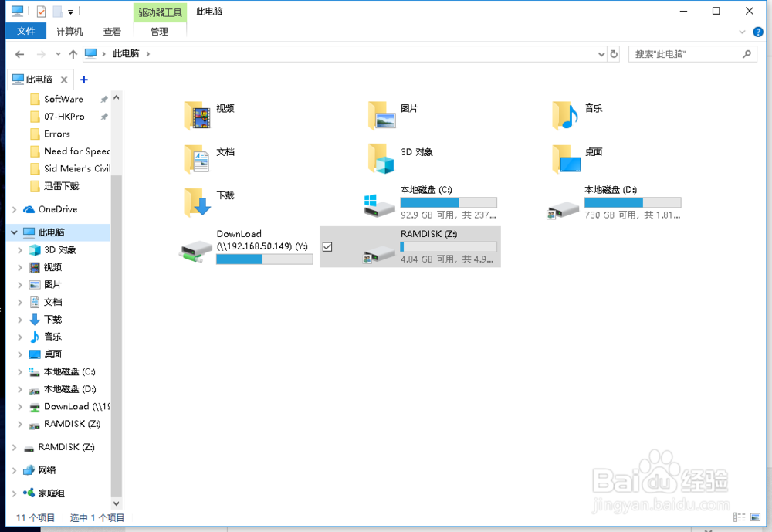Click breadcrumb chevron after 此电脑
Screen dimensions: 772x532
point(147,54)
